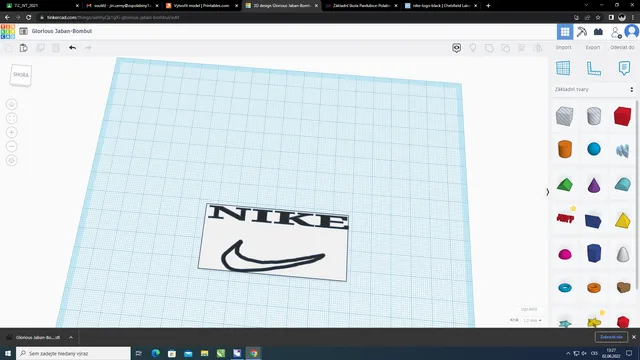Click the Export button
Viewport: 640px width, 360px height.
pyautogui.click(x=593, y=47)
